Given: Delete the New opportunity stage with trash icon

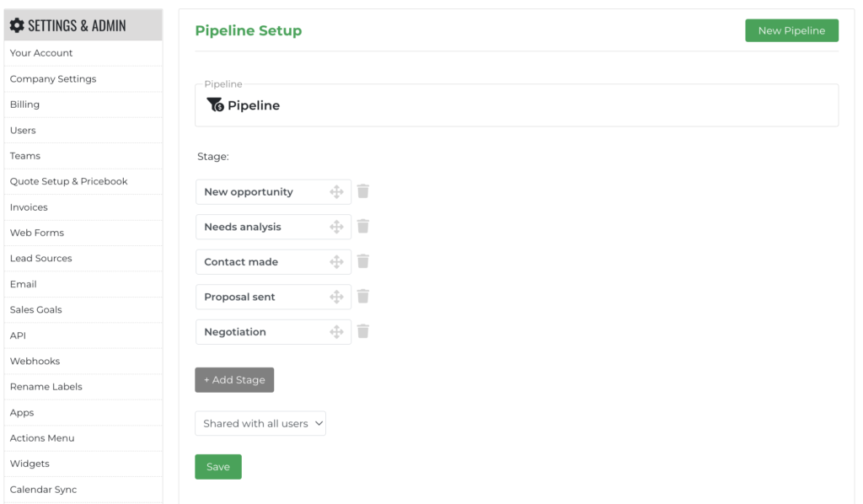Looking at the screenshot, I should click(363, 191).
